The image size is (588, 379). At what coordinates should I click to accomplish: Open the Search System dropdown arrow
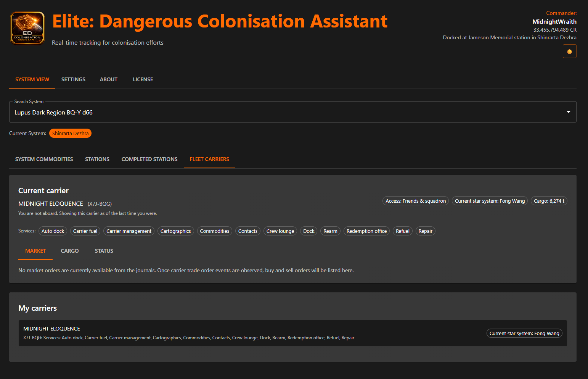(x=568, y=112)
